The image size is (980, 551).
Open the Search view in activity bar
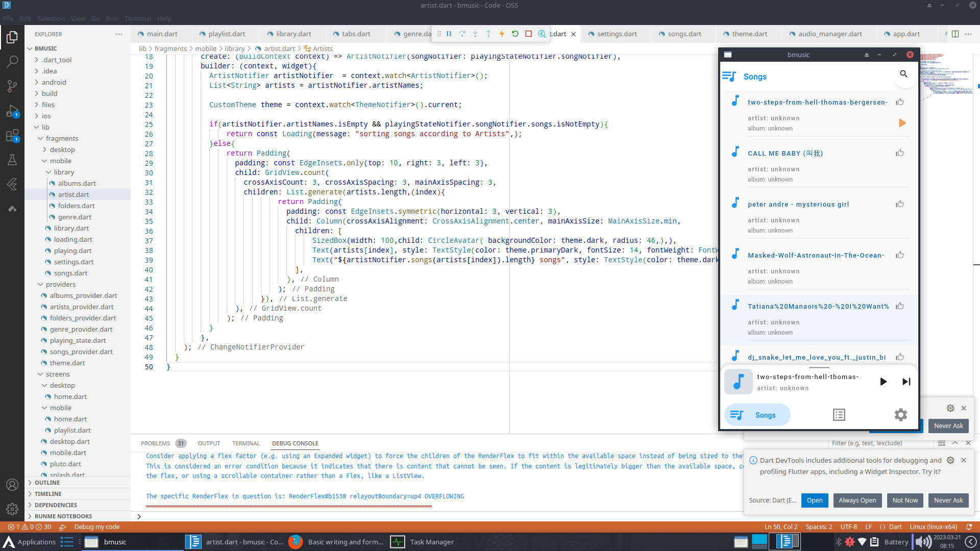point(12,61)
